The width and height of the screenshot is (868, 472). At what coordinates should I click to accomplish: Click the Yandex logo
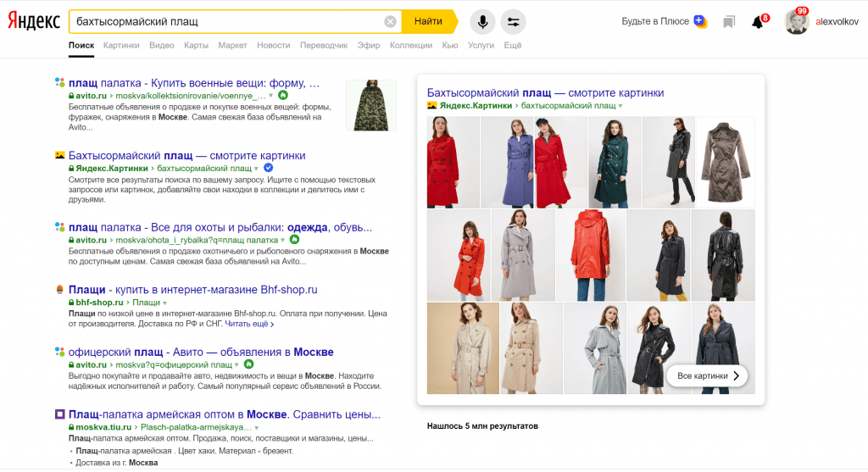click(34, 21)
